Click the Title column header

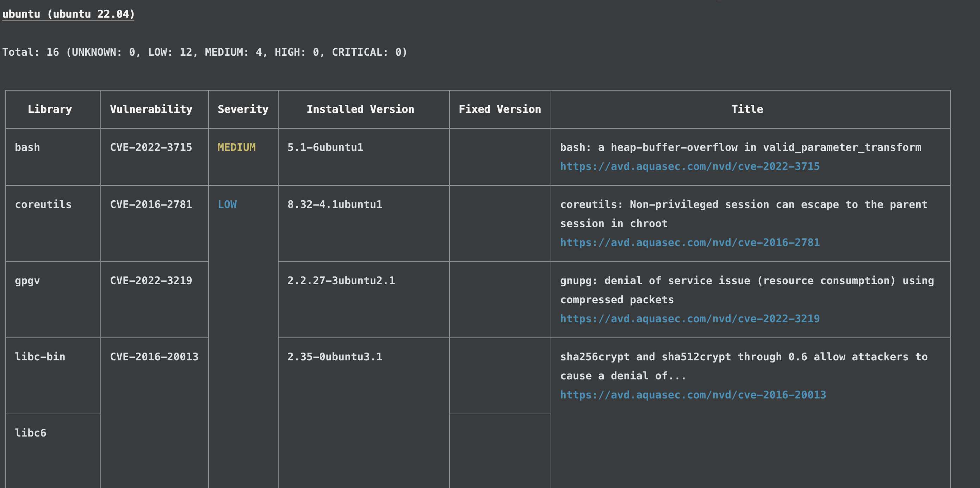tap(747, 109)
